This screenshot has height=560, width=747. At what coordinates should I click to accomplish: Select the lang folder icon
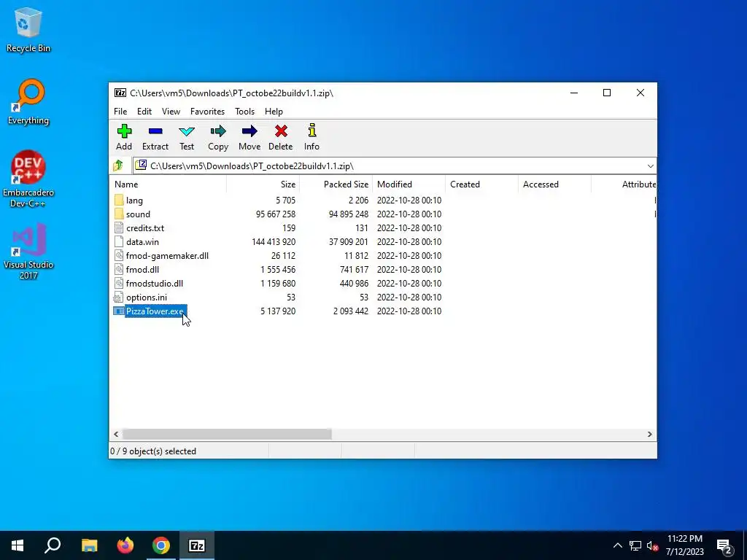[x=119, y=200]
